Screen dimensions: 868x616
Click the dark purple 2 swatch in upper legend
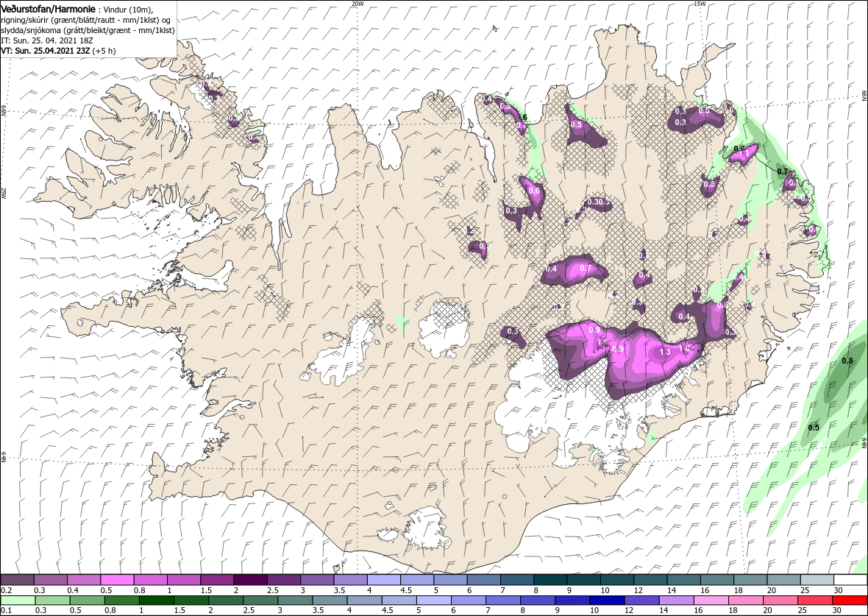click(x=250, y=579)
